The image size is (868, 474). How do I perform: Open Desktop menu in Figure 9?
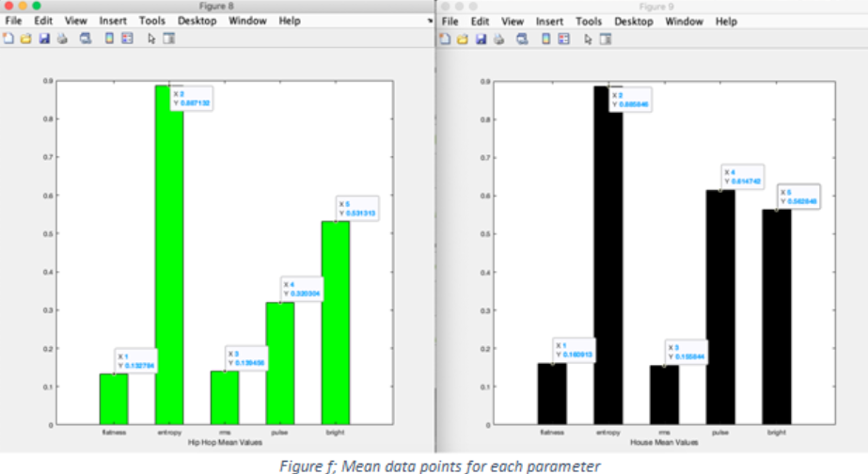pyautogui.click(x=634, y=22)
